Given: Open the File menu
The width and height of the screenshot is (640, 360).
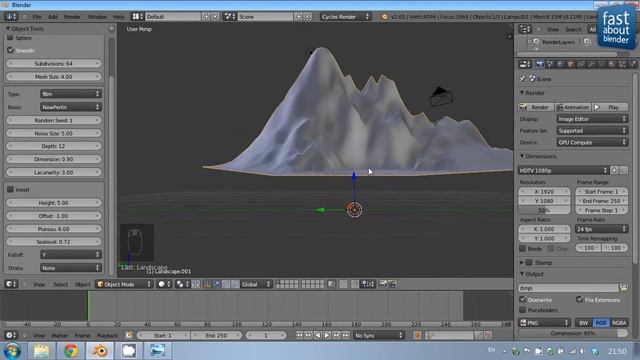Looking at the screenshot, I should pos(37,17).
